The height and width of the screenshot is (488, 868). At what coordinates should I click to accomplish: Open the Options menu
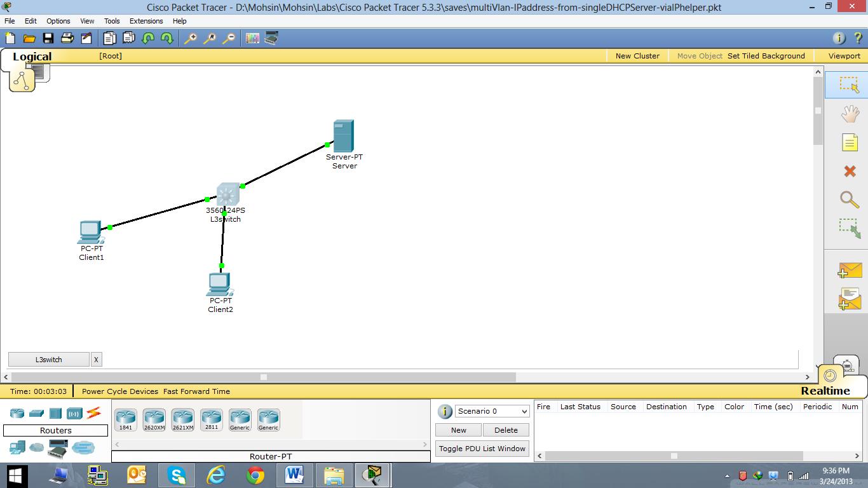pos(58,21)
